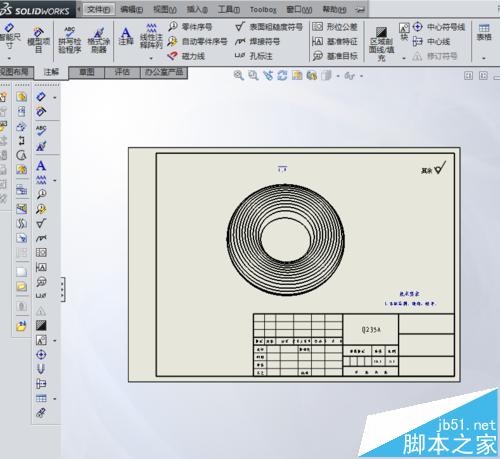Select the Center Mark (中心符号线) tool
Screen dimensions: 500x459
click(x=439, y=27)
